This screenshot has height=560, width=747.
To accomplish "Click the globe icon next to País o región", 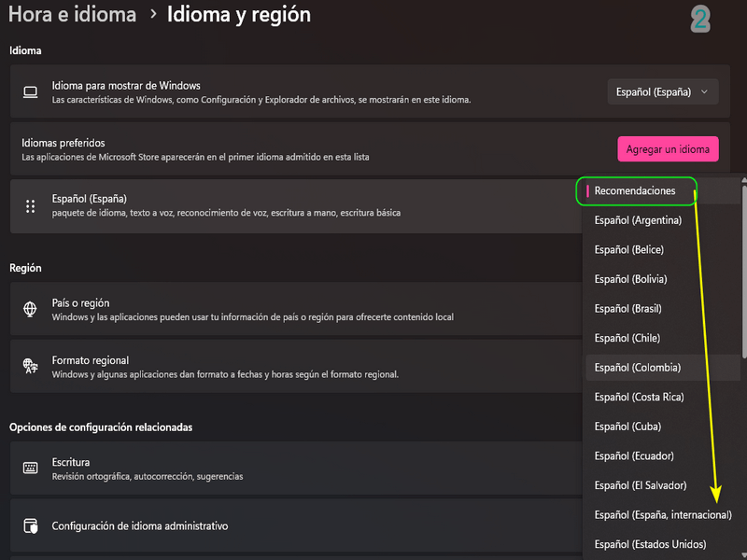I will point(30,309).
